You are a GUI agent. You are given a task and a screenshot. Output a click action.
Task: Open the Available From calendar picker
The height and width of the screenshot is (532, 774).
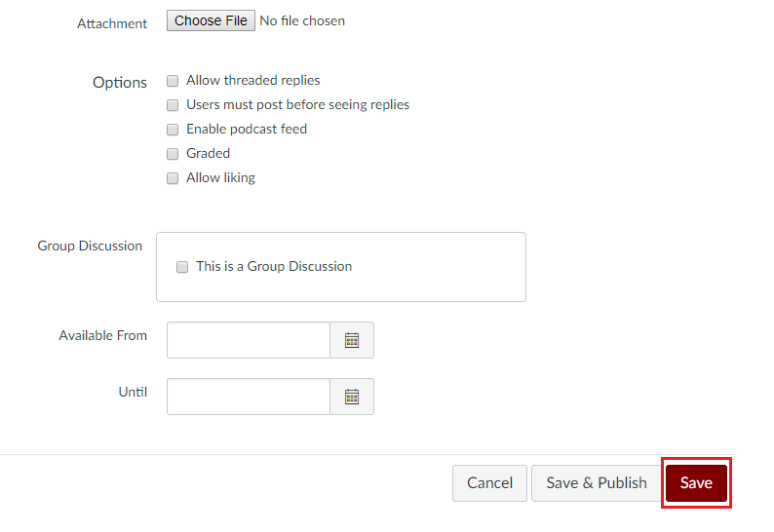click(352, 340)
